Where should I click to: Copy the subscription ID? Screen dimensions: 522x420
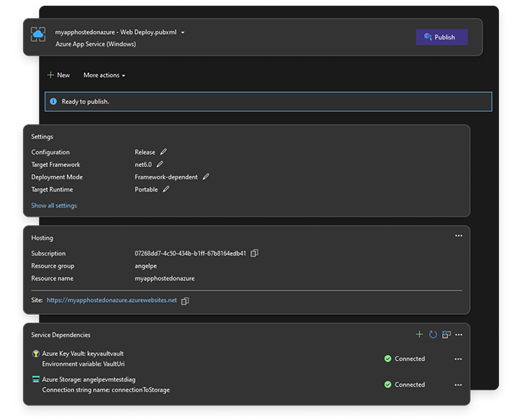[254, 253]
